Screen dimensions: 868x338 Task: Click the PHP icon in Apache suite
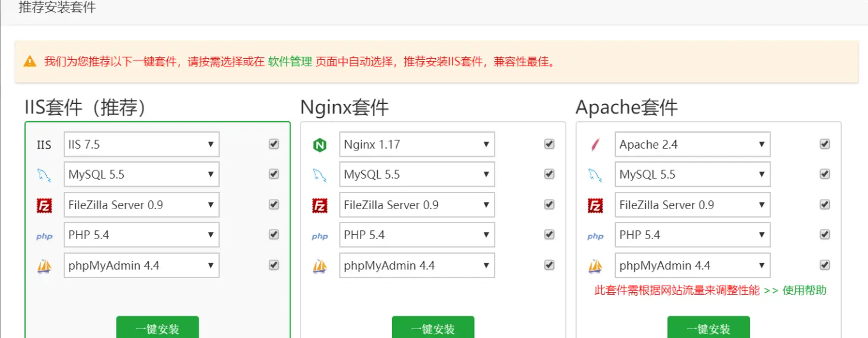(x=595, y=236)
